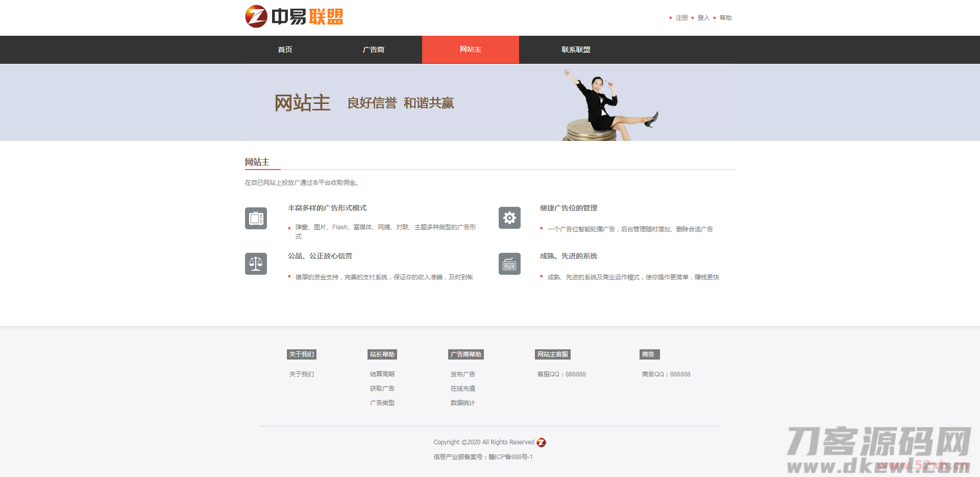The height and width of the screenshot is (477, 980).
Task: Select the balance scale icon near 公品、公正放心信誉
Action: click(x=256, y=264)
